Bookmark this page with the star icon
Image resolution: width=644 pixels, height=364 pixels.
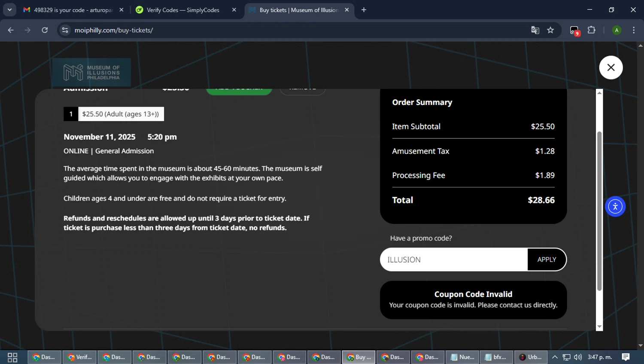[x=551, y=30]
